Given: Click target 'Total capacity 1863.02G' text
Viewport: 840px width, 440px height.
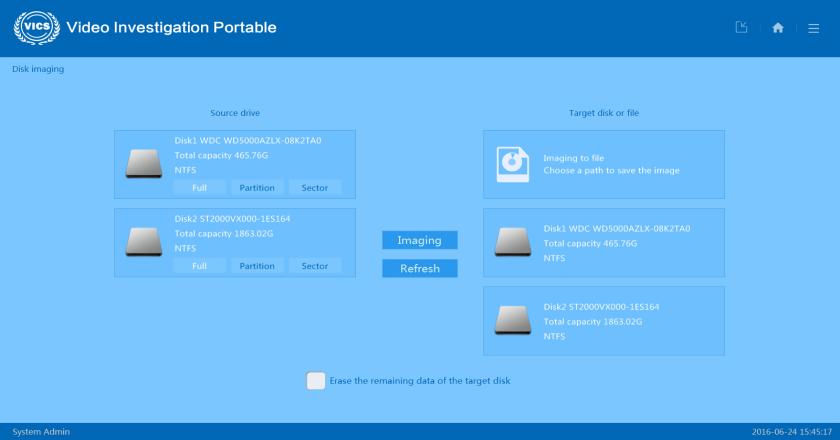Looking at the screenshot, I should [x=592, y=322].
